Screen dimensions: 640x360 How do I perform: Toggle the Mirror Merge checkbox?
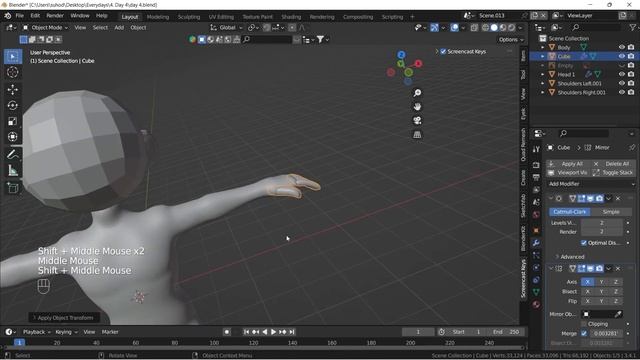click(584, 333)
